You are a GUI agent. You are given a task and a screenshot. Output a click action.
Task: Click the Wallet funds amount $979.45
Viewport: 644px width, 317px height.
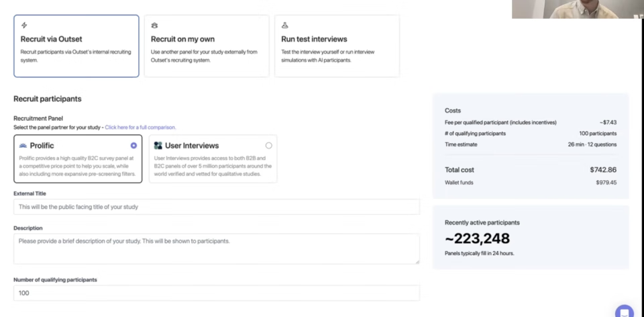605,183
